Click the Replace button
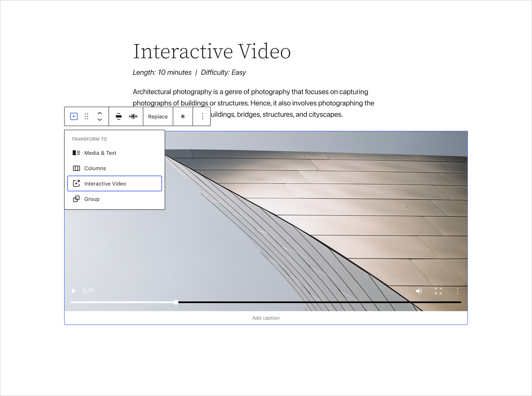 coord(158,117)
